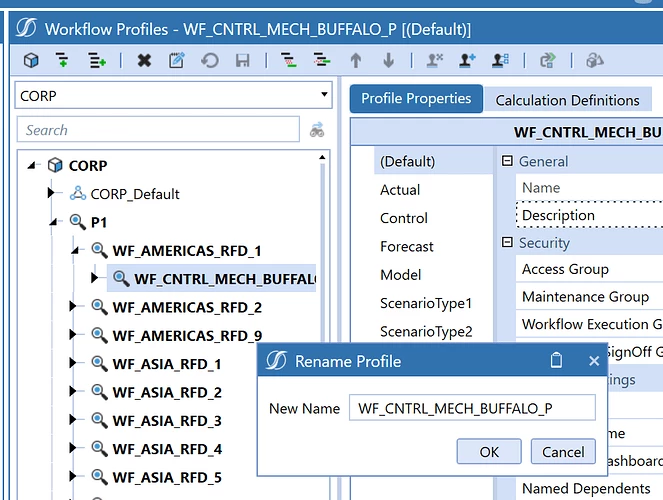Screen dimensions: 663x500
Task: Click the Rename Profile edit icon
Action: click(177, 60)
